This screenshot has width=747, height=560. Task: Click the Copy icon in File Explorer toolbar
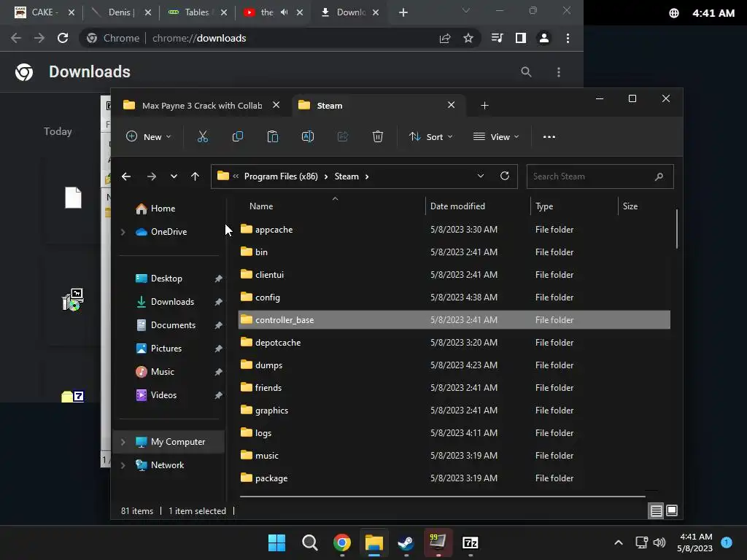pos(237,136)
